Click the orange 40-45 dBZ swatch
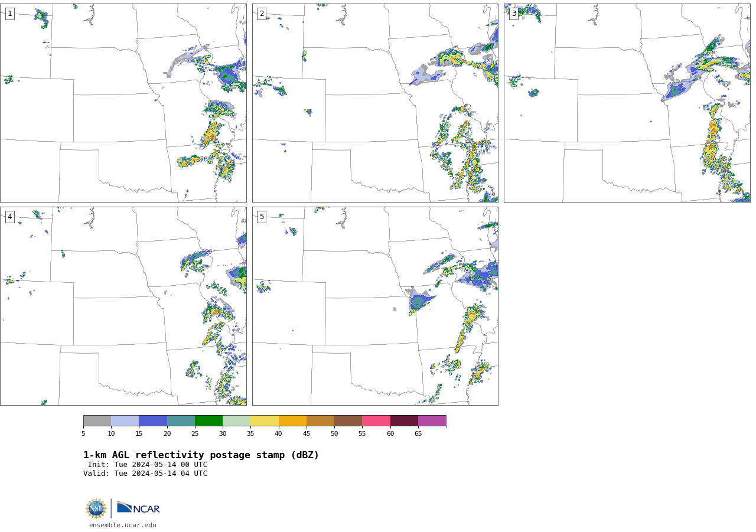756x532 pixels. [x=292, y=420]
